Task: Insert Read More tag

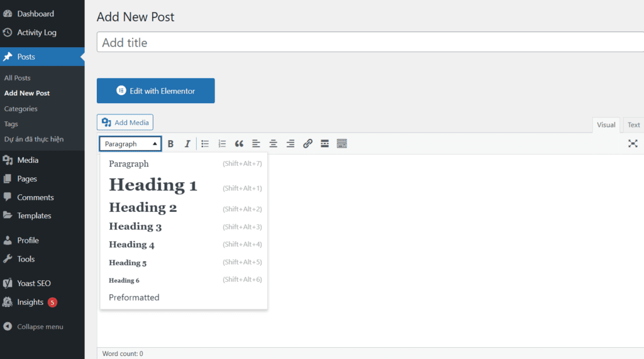Action: (325, 144)
